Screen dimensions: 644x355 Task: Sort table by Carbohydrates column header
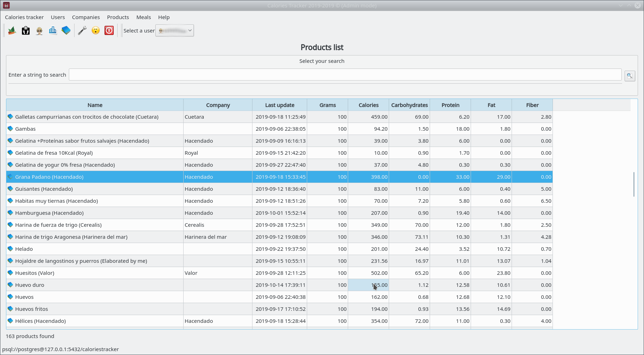[410, 105]
